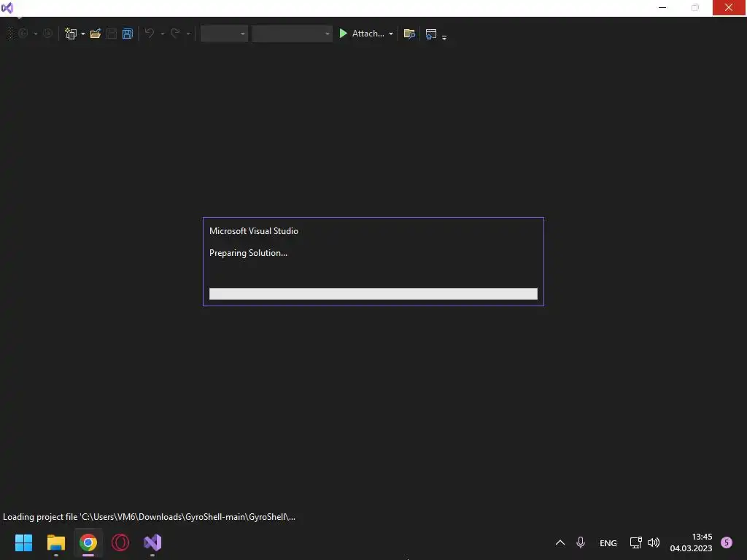The image size is (747, 560).
Task: Expand the Redo history dropdown arrow
Action: tap(188, 34)
